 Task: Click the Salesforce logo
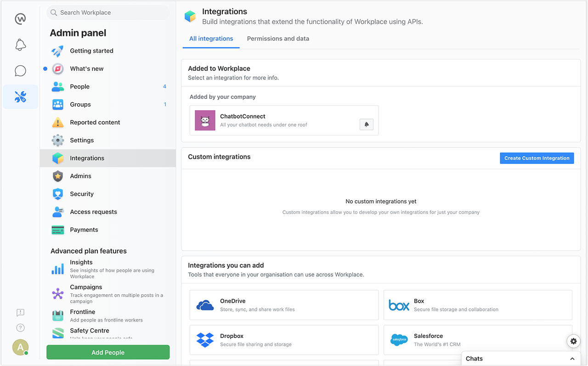[x=399, y=340]
